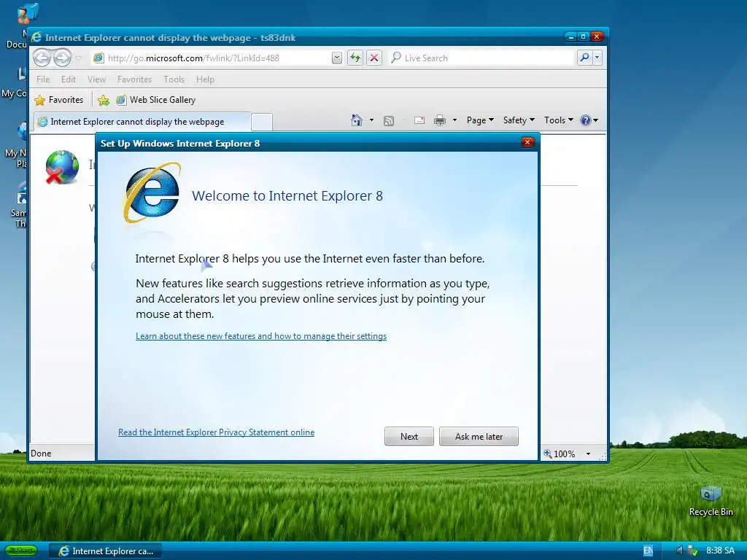Open the Internet Explorer Privacy Statement link
The image size is (747, 560).
(x=216, y=432)
